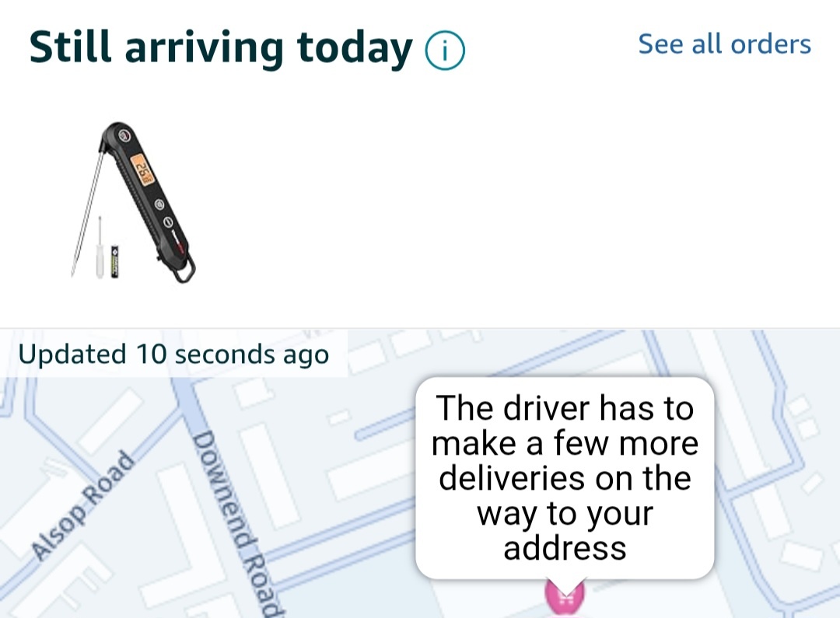Click the word "orders" in the top link
This screenshot has height=618, width=840.
(770, 44)
